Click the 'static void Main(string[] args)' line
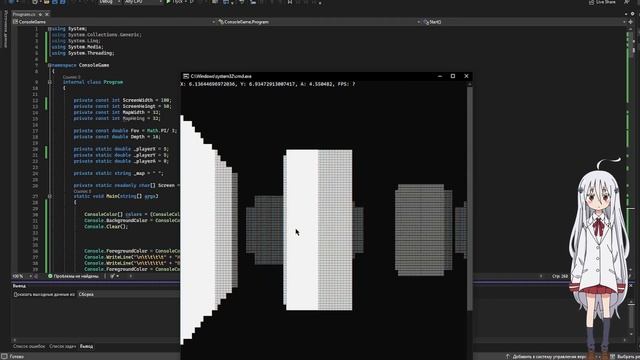640x360 pixels. 116,196
